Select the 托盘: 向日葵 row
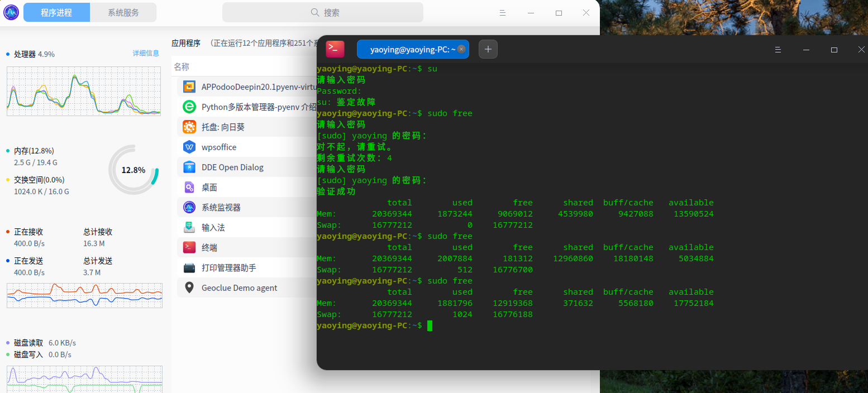This screenshot has height=393, width=868. pyautogui.click(x=247, y=127)
